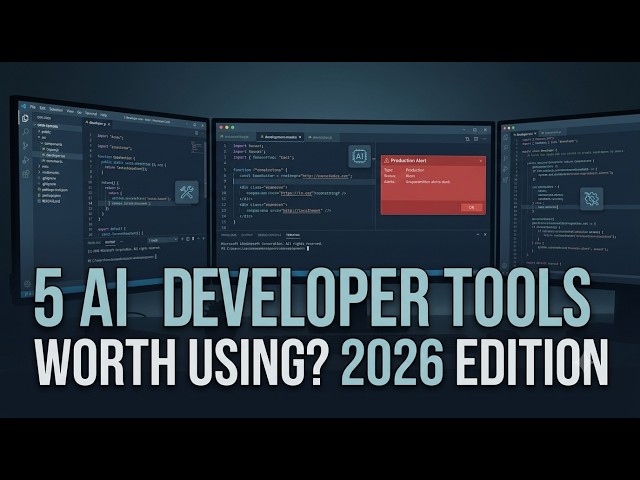Click the warning triangle in Production Alert
The image size is (640, 480).
387,160
